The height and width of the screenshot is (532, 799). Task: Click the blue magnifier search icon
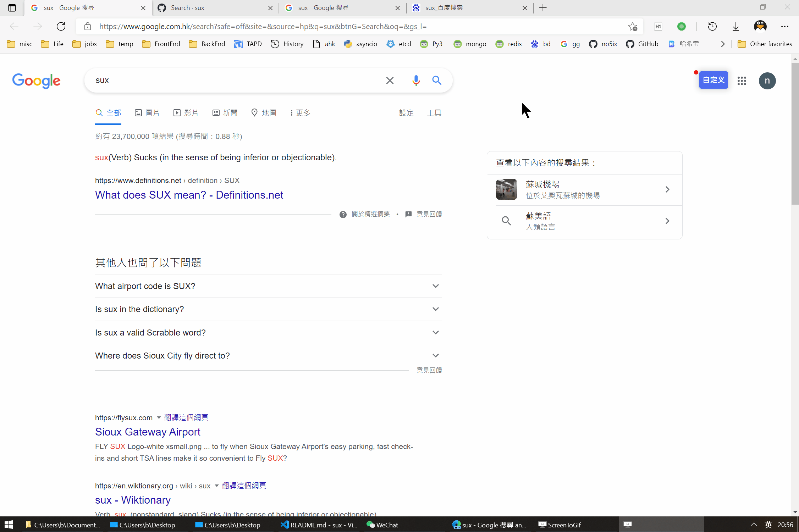(x=437, y=81)
